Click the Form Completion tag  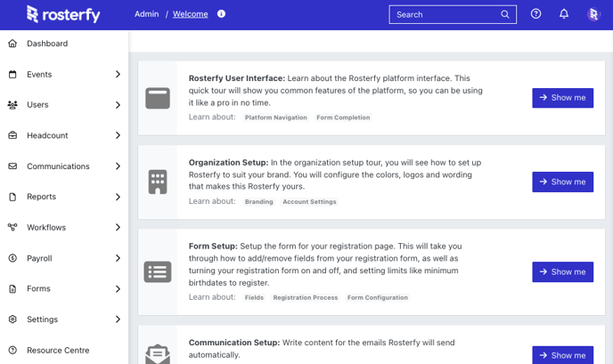(x=343, y=117)
